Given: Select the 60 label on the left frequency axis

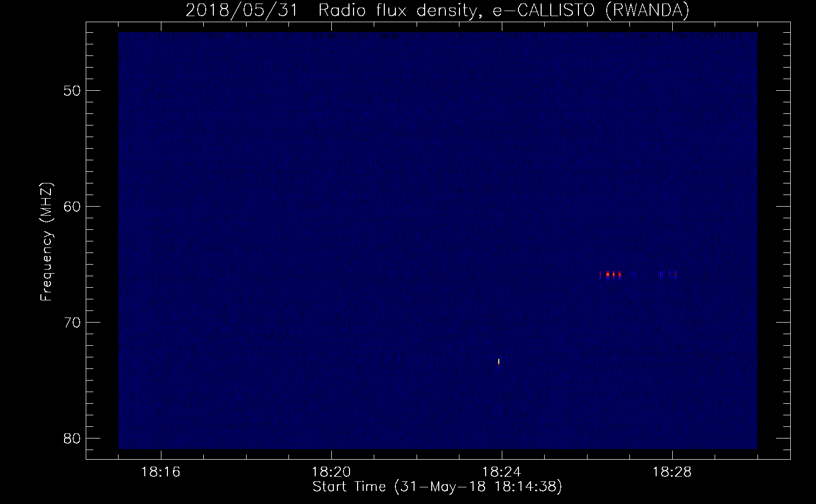Looking at the screenshot, I should tap(72, 207).
